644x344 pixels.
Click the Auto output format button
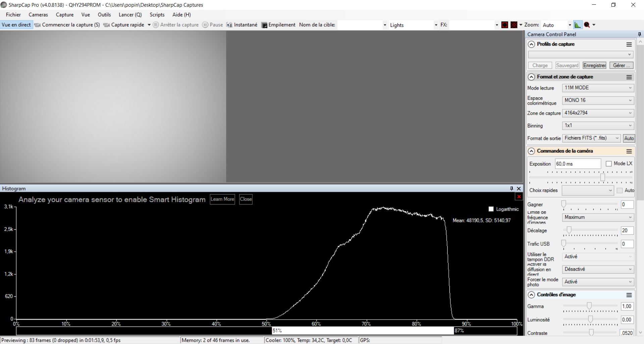coord(629,138)
